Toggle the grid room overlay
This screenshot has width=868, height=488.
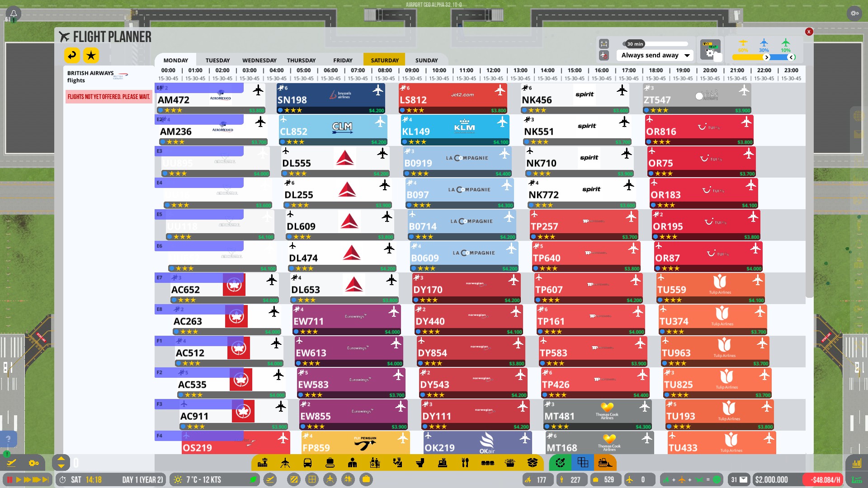coord(312,480)
